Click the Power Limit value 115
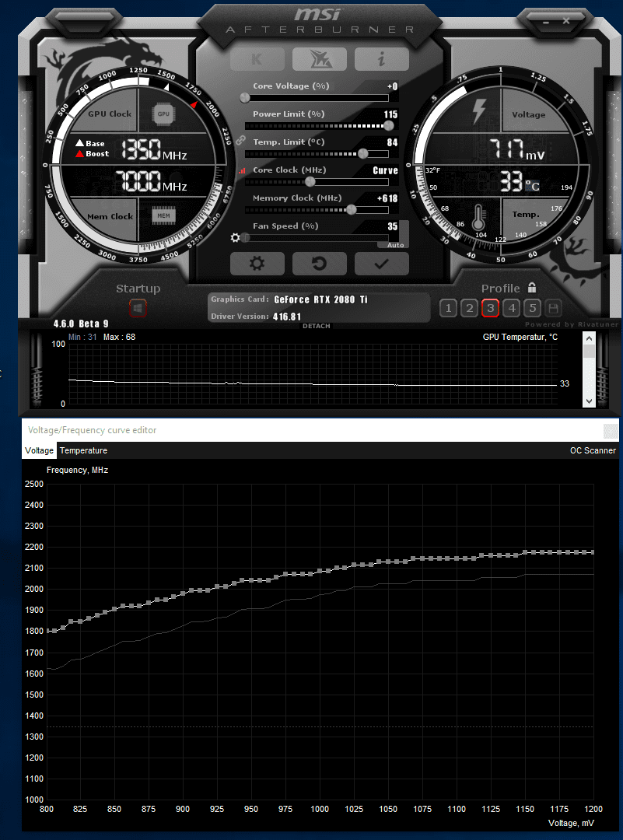Screen dimensions: 623x840 (x=390, y=114)
